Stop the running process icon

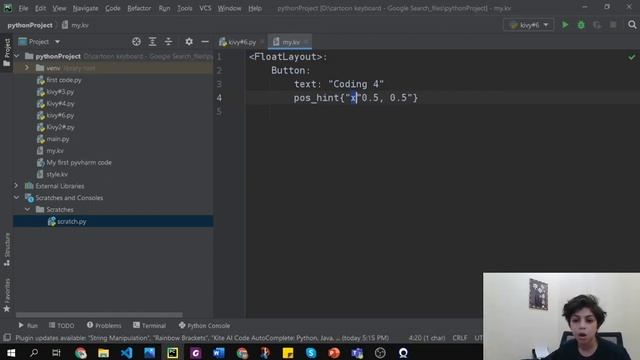[613, 25]
